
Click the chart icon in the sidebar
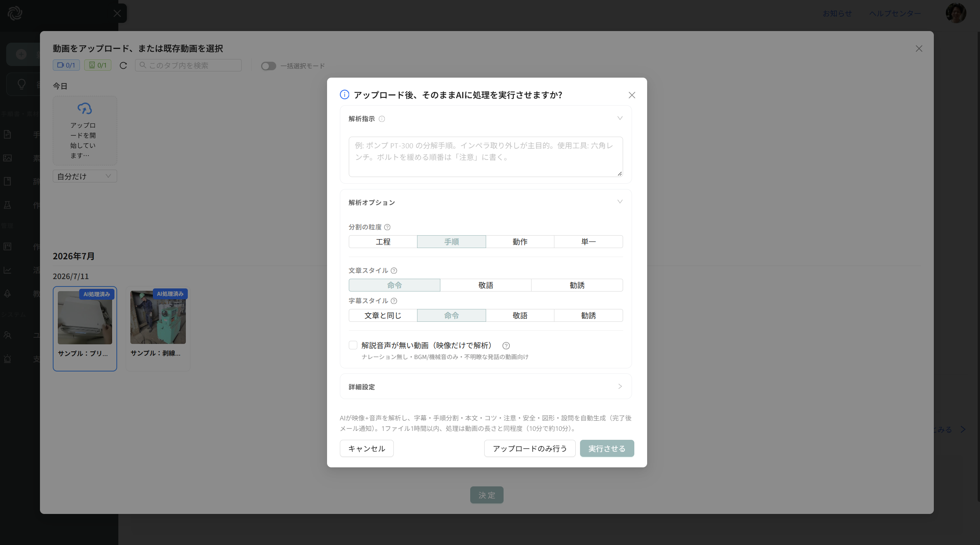7,270
